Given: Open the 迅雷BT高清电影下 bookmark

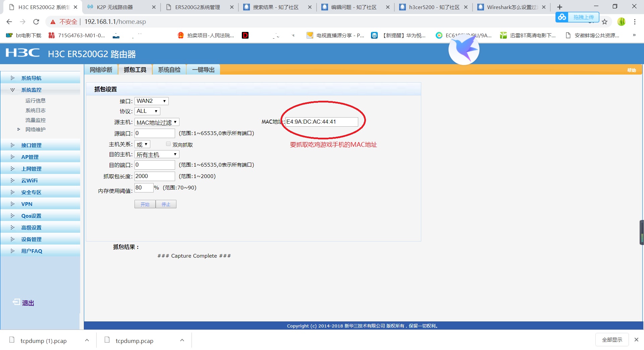Looking at the screenshot, I should [x=528, y=35].
